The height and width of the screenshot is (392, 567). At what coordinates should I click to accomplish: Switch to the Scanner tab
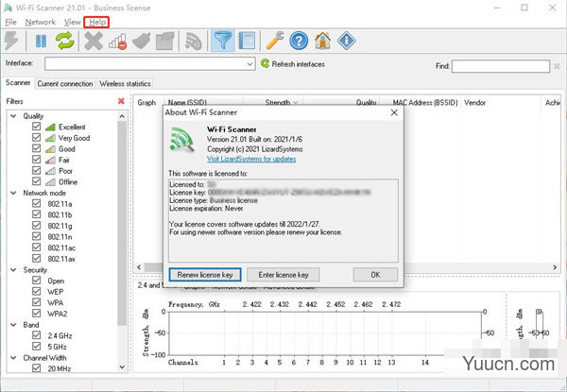coord(18,83)
